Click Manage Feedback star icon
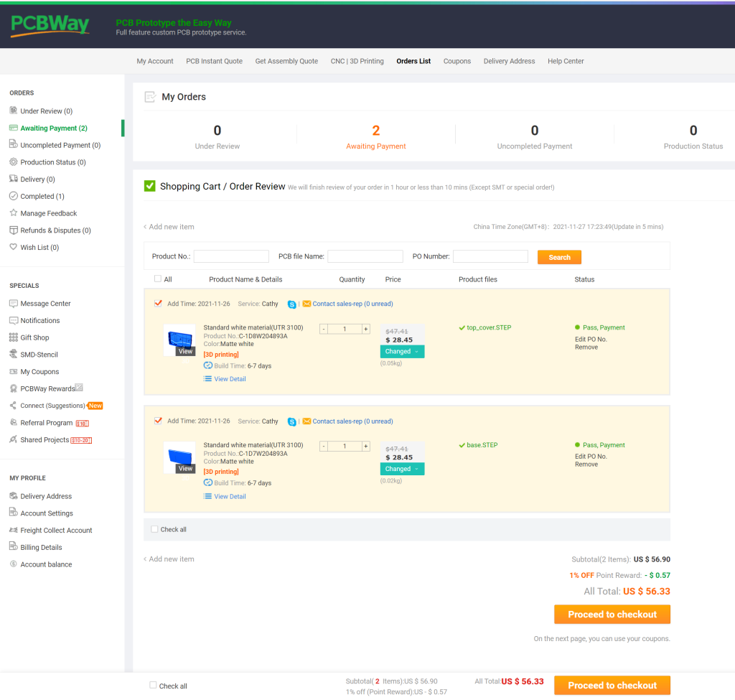Image resolution: width=735 pixels, height=700 pixels. pyautogui.click(x=14, y=213)
